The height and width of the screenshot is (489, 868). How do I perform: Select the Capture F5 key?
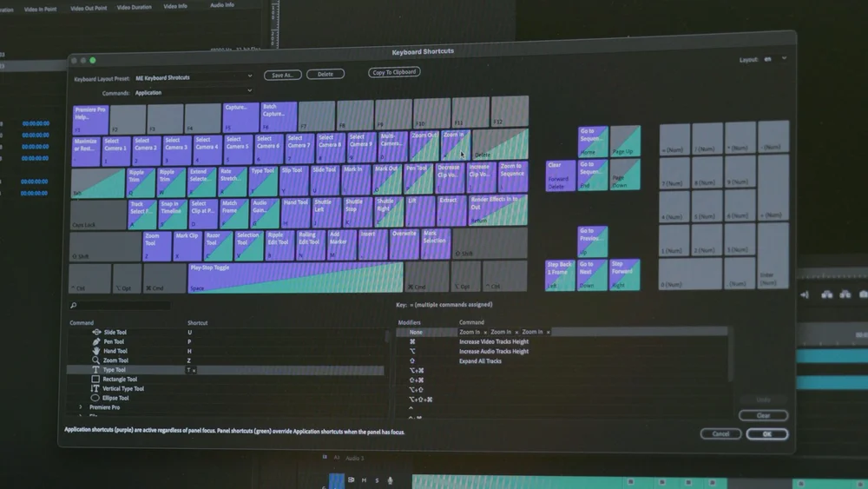coord(240,117)
